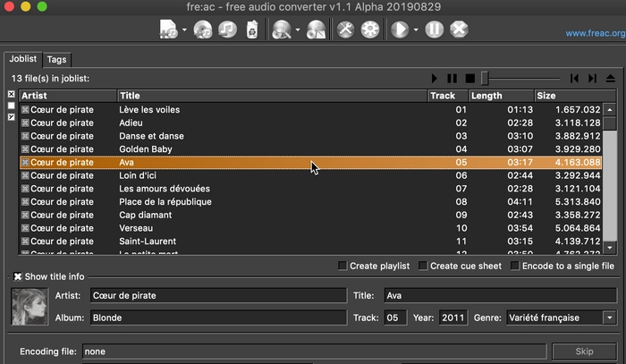Toggle checkbox for Golden Baby track
This screenshot has height=364, width=626.
point(25,148)
